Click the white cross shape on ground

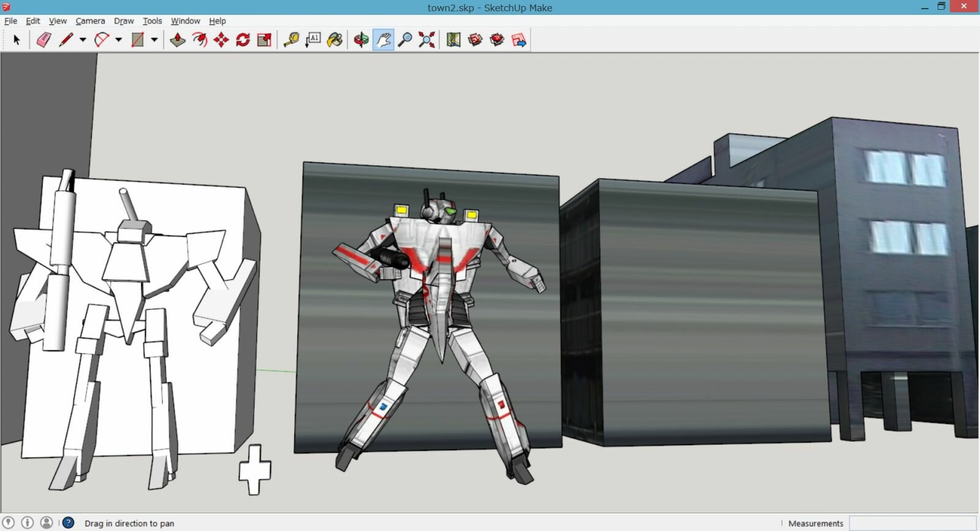pos(255,470)
